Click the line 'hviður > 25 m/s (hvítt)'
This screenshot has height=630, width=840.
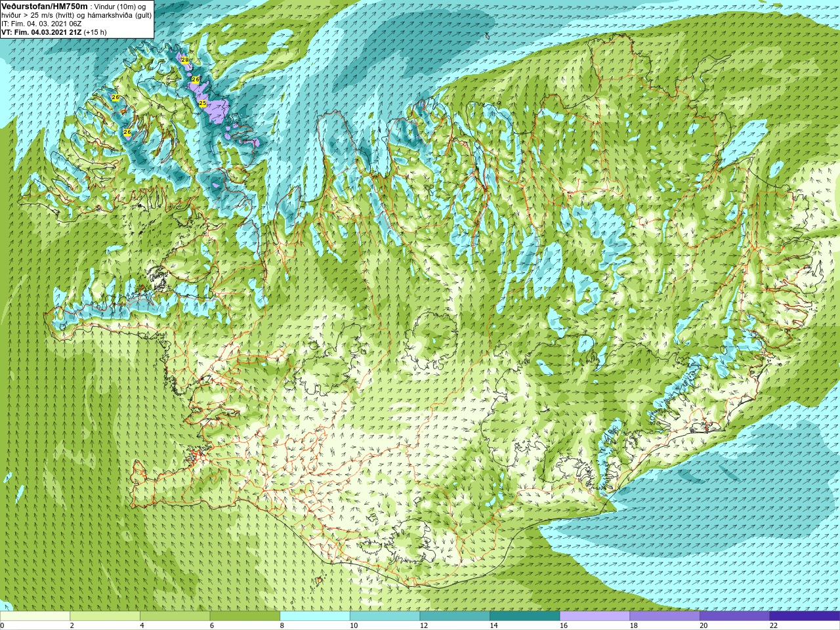tap(39, 15)
